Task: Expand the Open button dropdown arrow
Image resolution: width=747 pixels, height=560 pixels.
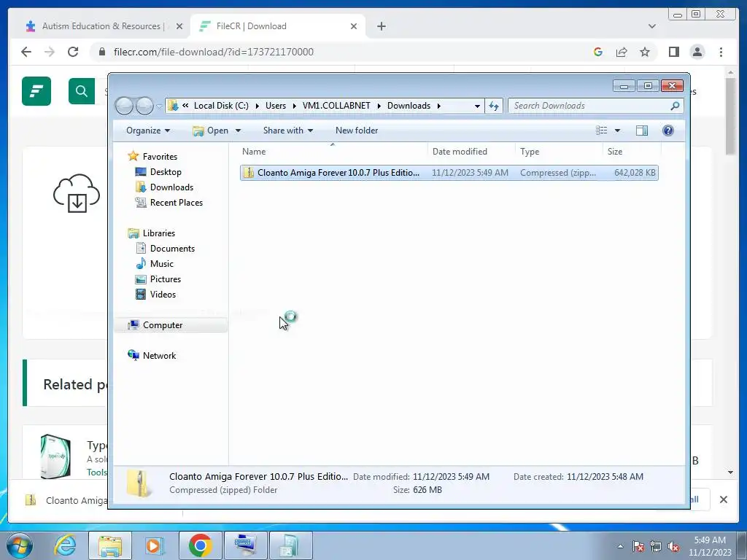Action: (239, 131)
